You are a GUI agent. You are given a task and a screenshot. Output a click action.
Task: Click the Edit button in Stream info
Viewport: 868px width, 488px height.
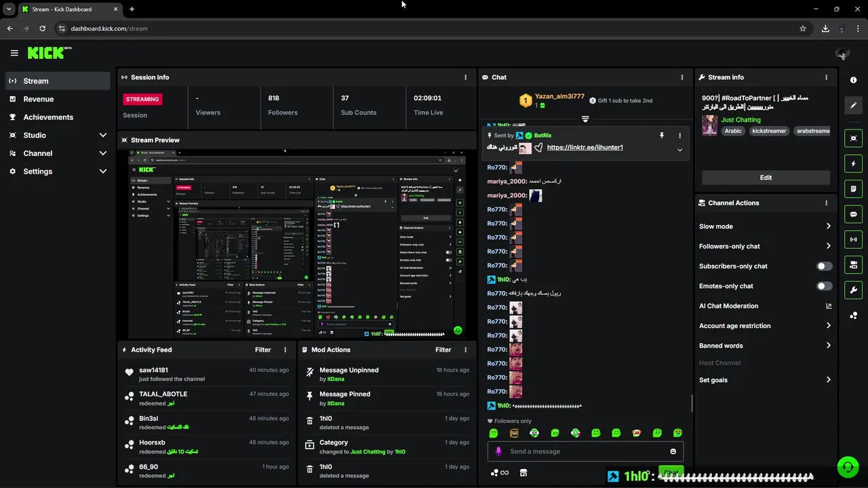tap(766, 178)
